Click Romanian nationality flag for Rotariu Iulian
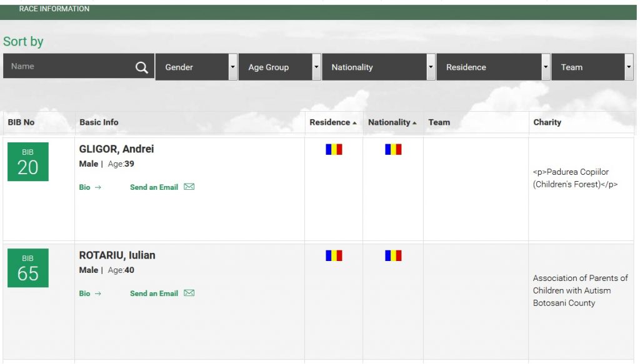 (393, 255)
